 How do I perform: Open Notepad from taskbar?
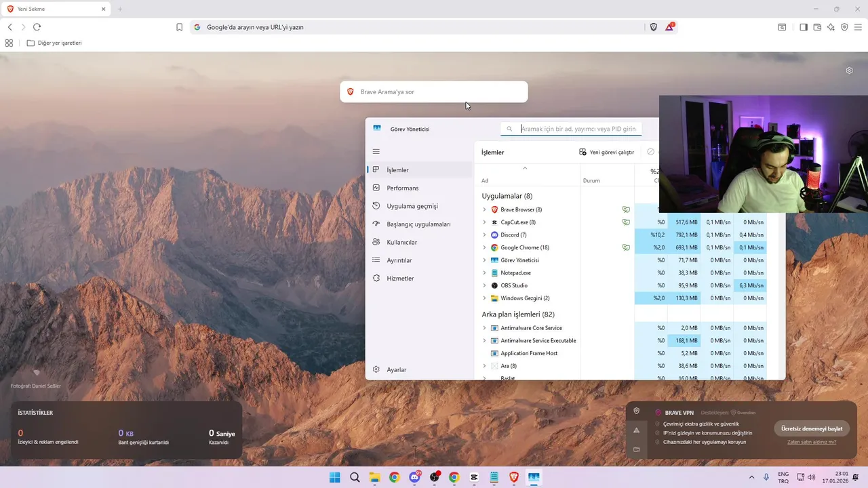click(494, 477)
